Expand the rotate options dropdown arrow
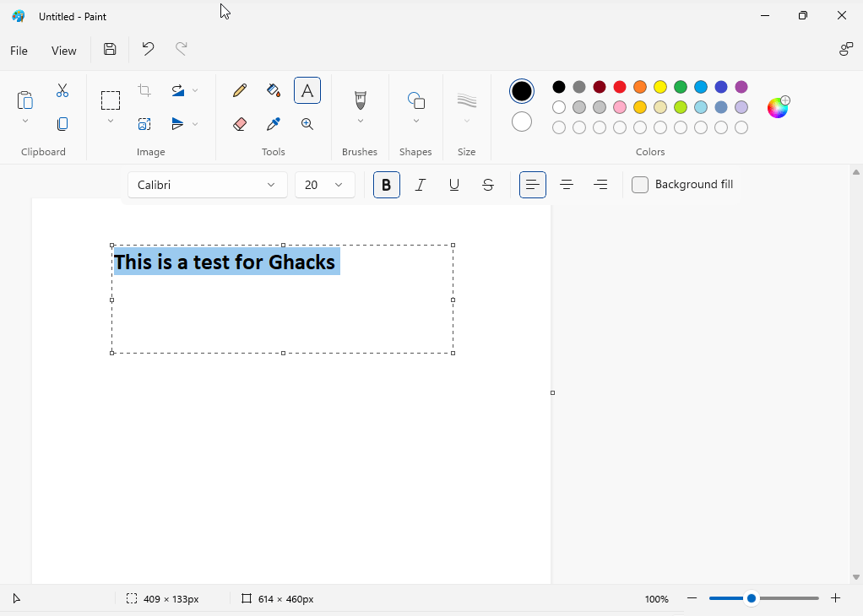This screenshot has width=863, height=616. (x=195, y=89)
